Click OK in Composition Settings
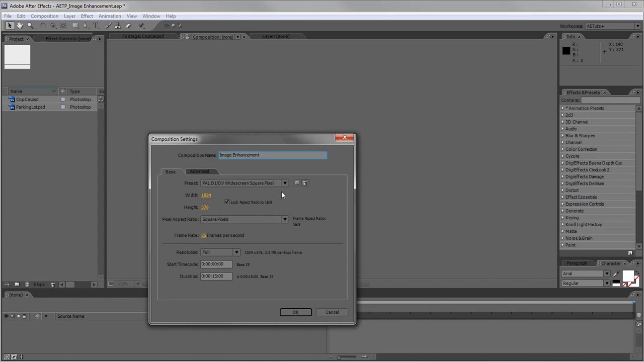This screenshot has width=644, height=362. pos(296,312)
